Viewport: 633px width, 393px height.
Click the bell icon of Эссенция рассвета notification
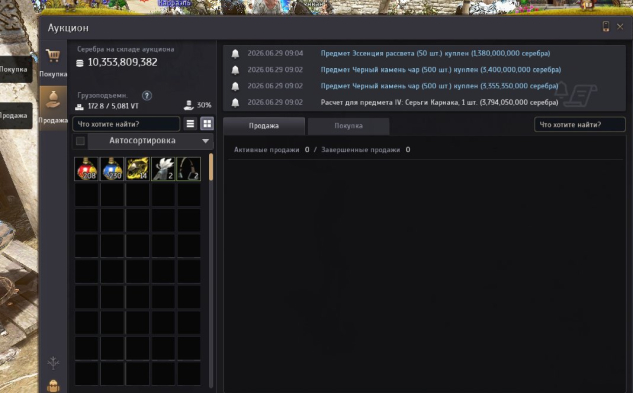(x=235, y=54)
